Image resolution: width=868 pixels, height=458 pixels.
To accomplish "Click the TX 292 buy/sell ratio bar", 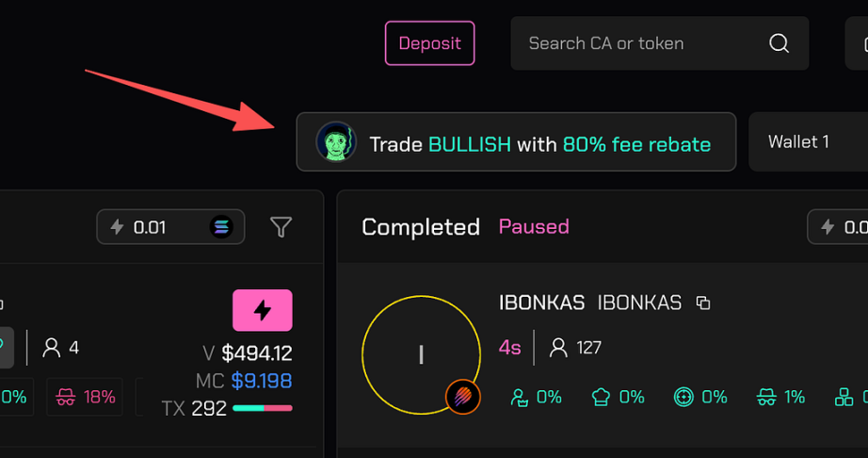I will pos(262,408).
